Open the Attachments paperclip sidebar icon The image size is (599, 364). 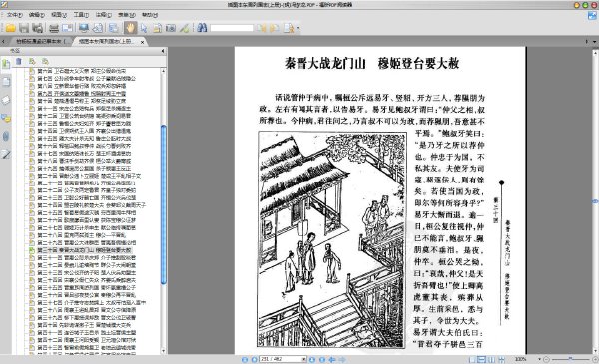tap(7, 137)
